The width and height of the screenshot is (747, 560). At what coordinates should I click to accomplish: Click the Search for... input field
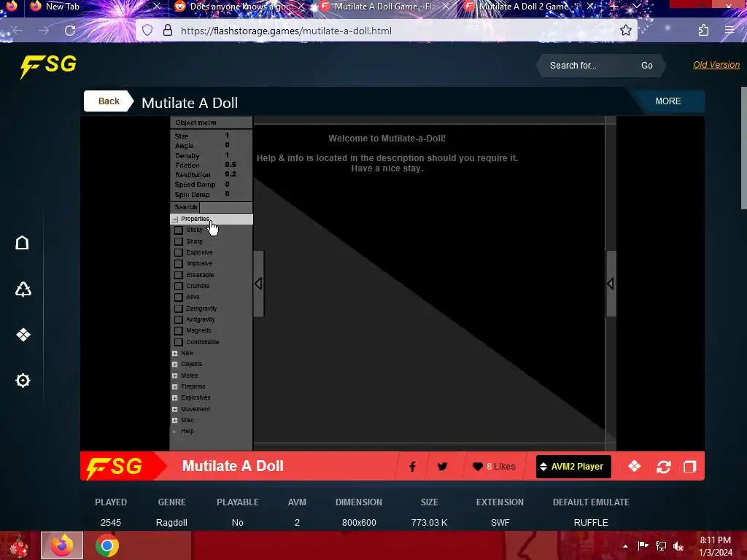point(589,66)
